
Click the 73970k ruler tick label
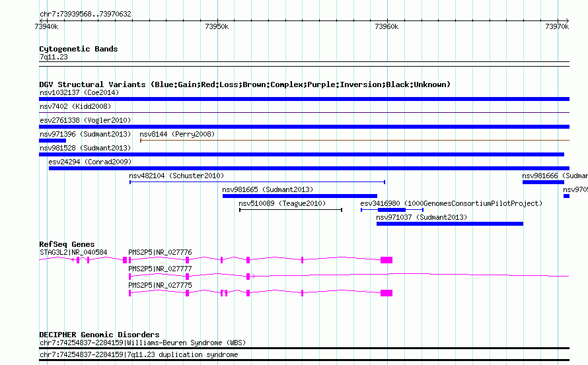click(x=557, y=26)
